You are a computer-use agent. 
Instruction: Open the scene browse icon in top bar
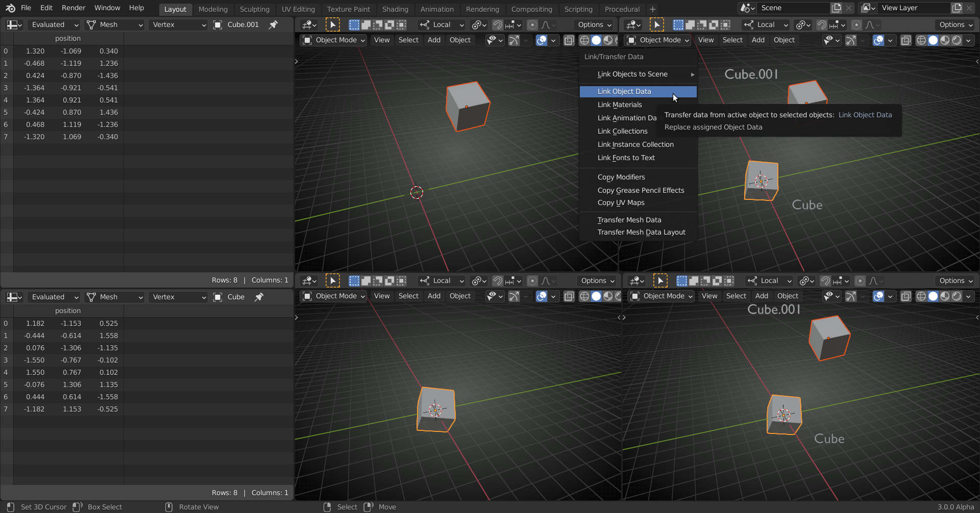tap(747, 8)
